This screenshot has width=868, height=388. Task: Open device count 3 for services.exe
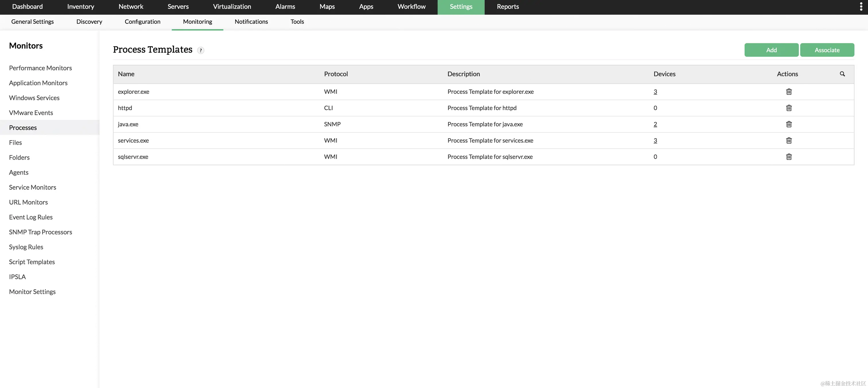coord(655,140)
